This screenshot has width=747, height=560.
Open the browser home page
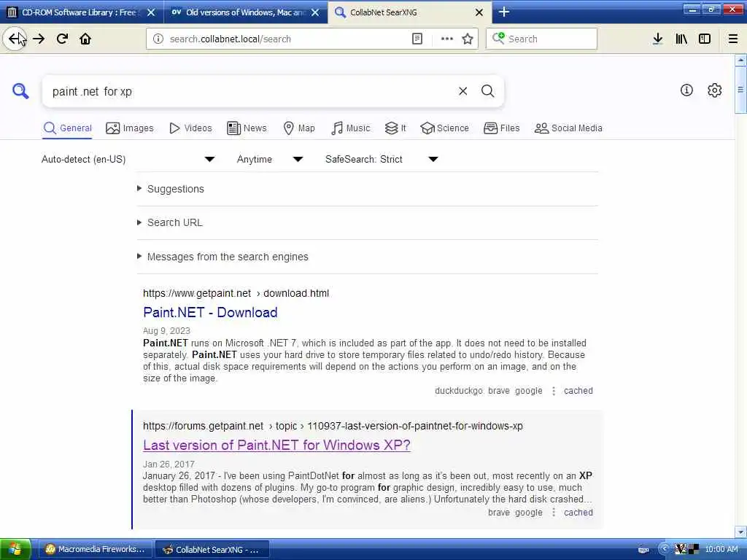click(x=85, y=39)
